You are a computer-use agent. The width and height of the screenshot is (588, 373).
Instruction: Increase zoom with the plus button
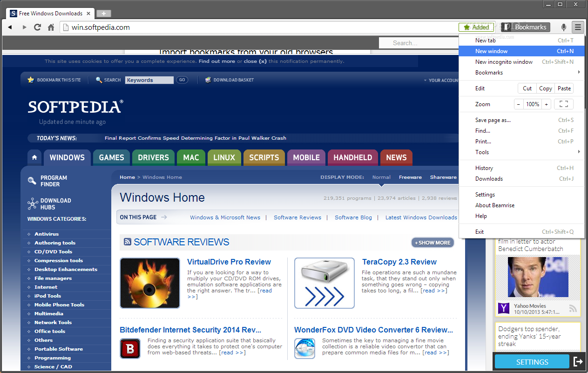546,104
